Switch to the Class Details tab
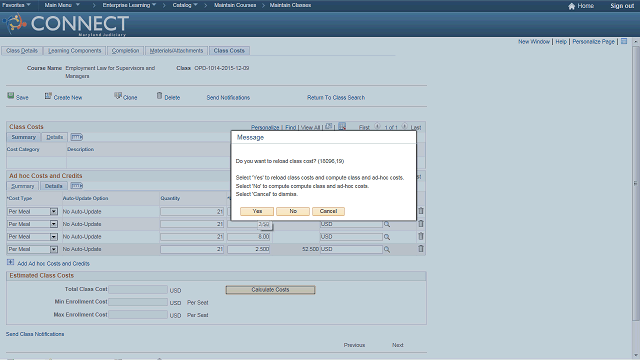This screenshot has height=360, width=640. [x=22, y=51]
